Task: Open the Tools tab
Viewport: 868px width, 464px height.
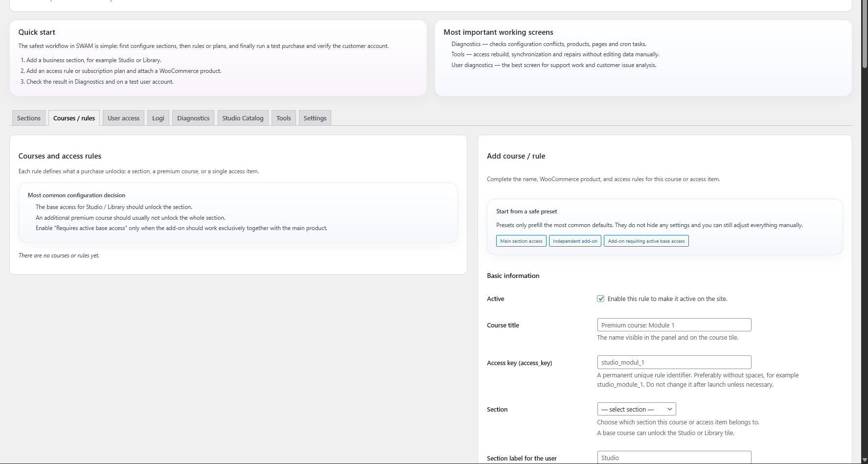Action: [283, 118]
